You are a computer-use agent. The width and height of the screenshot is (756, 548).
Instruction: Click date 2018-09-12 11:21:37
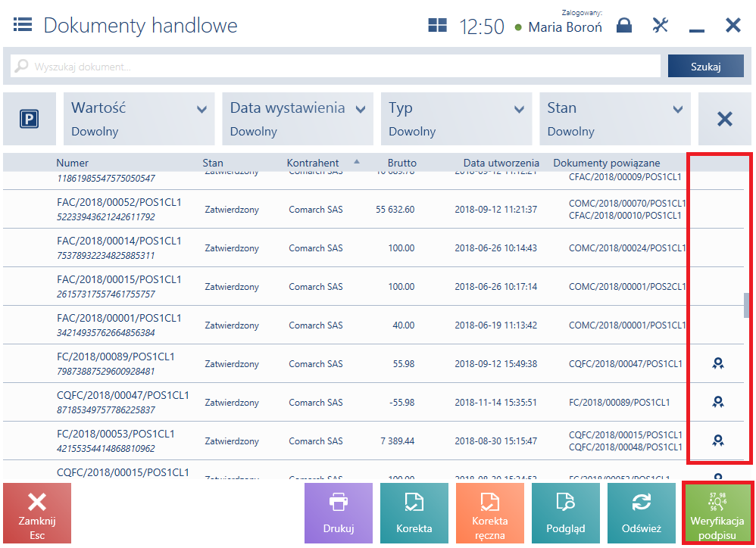(x=495, y=210)
